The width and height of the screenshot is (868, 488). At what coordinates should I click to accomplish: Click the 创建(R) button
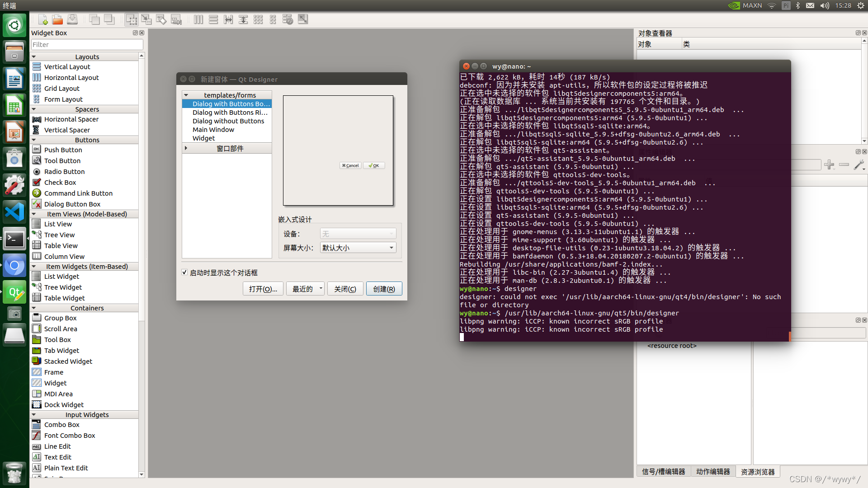[x=384, y=289]
